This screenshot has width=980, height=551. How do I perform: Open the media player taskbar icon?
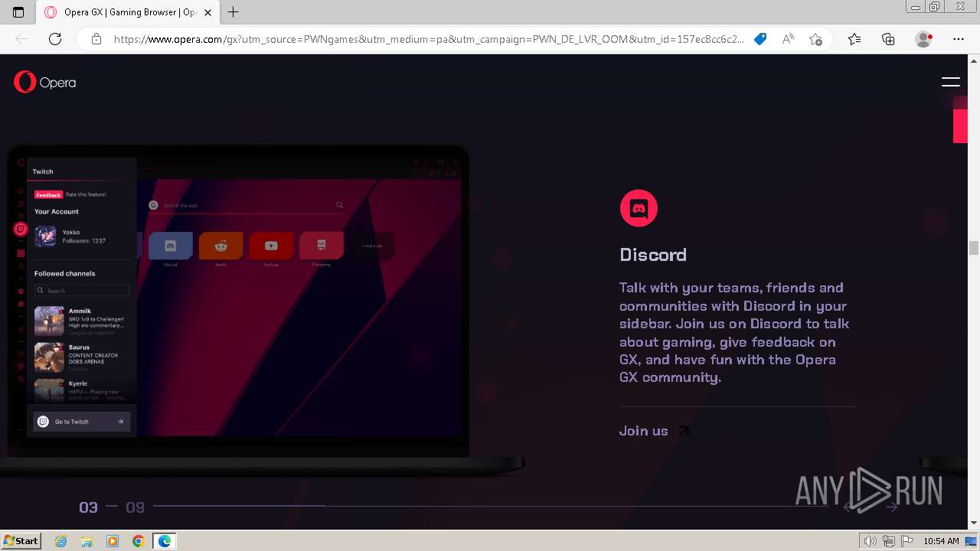[113, 541]
